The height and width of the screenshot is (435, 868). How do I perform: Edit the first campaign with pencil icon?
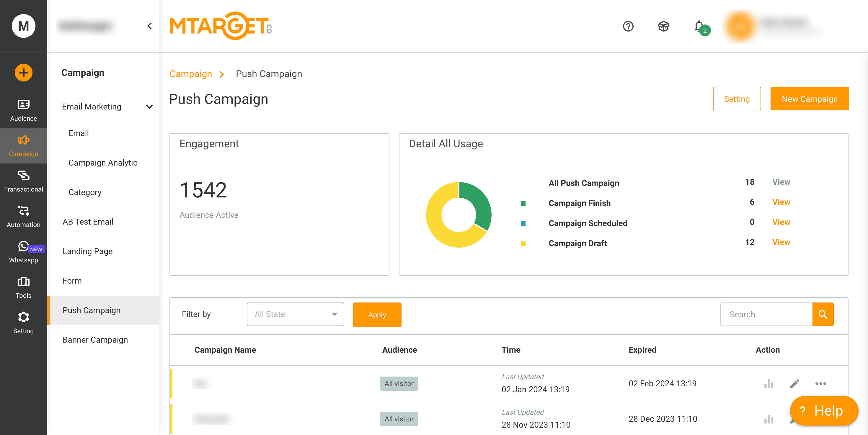click(794, 383)
